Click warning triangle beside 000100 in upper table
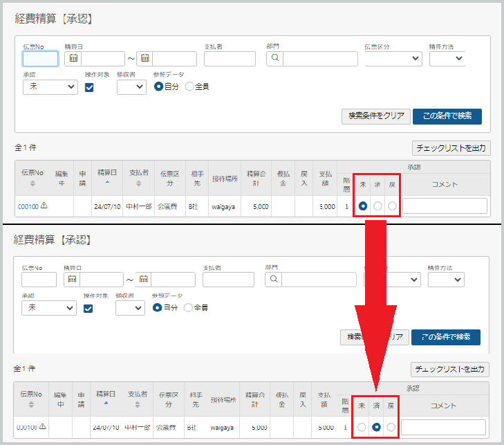 click(x=44, y=206)
